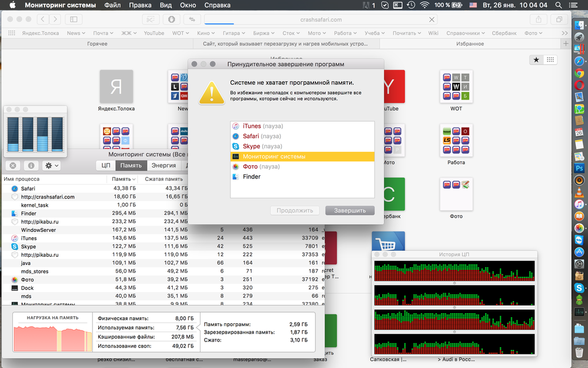Select the Память tab

[131, 165]
